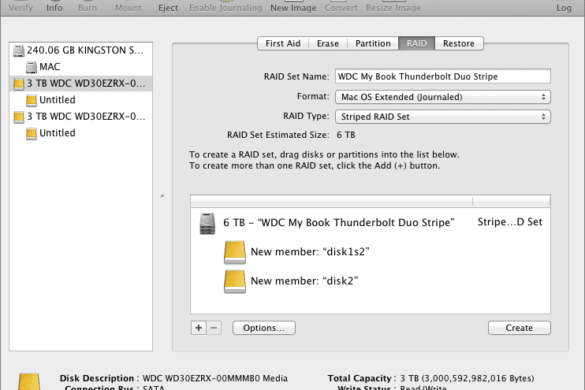This screenshot has width=585, height=390.
Task: Click the RAID Set Name text field
Action: click(x=442, y=77)
